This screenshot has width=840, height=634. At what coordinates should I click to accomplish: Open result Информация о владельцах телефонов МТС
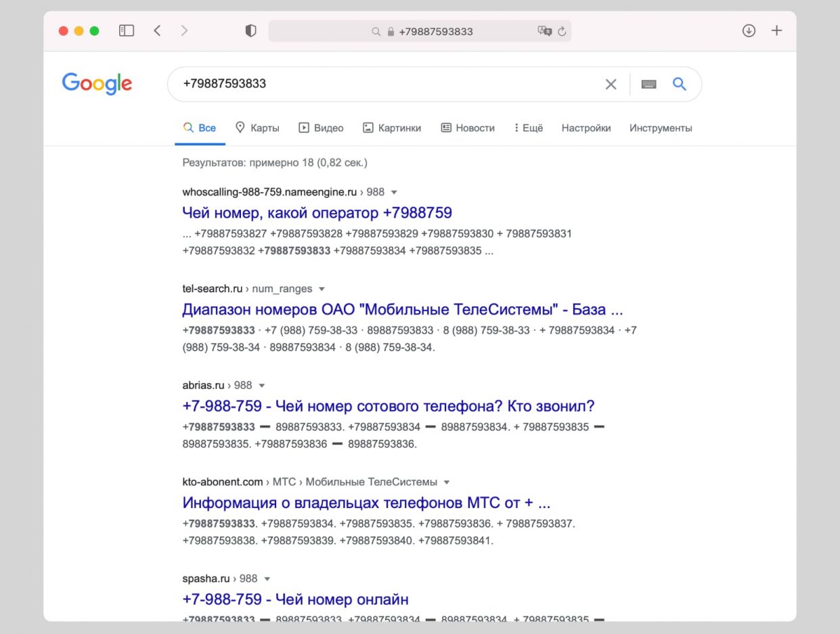click(x=366, y=503)
